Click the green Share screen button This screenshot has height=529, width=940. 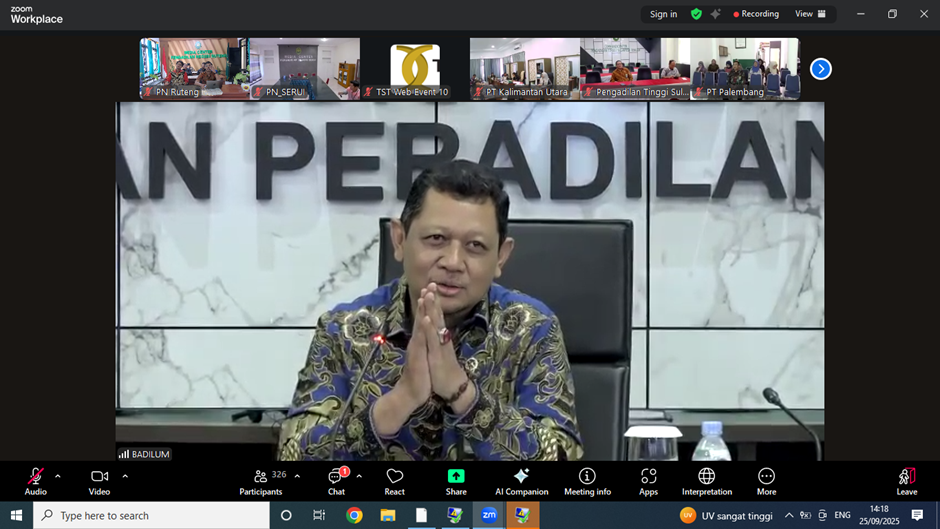[456, 481]
